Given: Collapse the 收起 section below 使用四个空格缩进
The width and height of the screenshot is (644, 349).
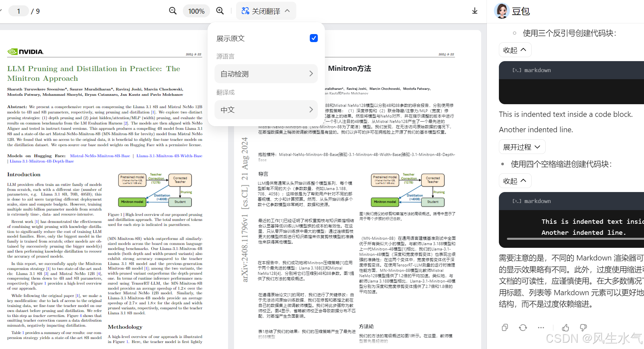Looking at the screenshot, I should [515, 181].
